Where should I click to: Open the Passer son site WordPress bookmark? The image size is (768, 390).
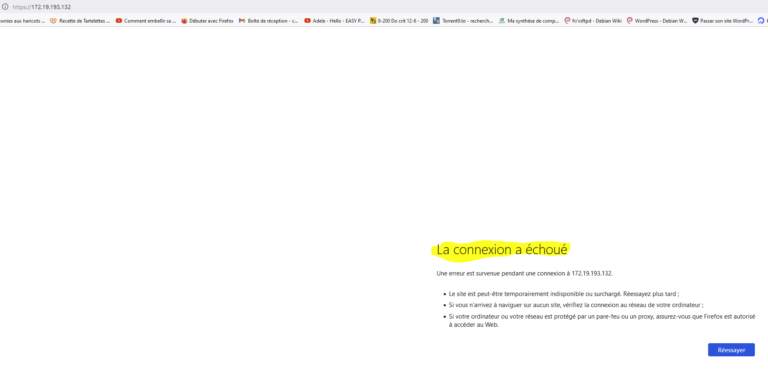pos(722,21)
